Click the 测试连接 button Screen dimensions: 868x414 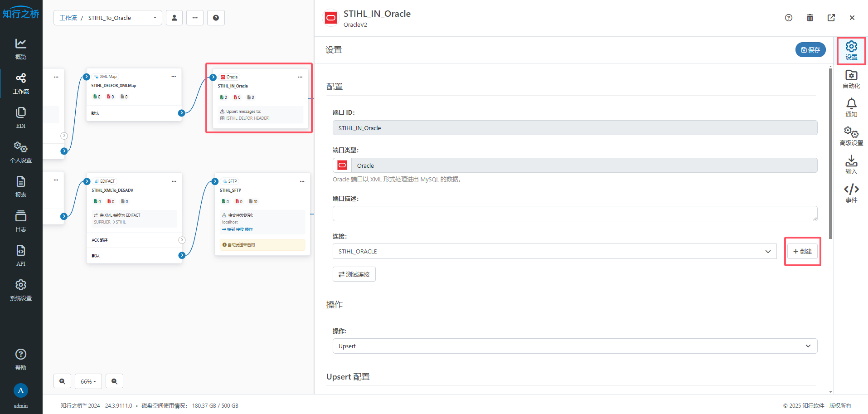click(x=354, y=274)
